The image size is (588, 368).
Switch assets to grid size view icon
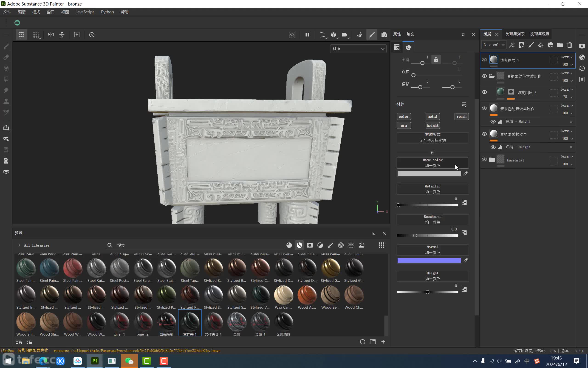[382, 245]
